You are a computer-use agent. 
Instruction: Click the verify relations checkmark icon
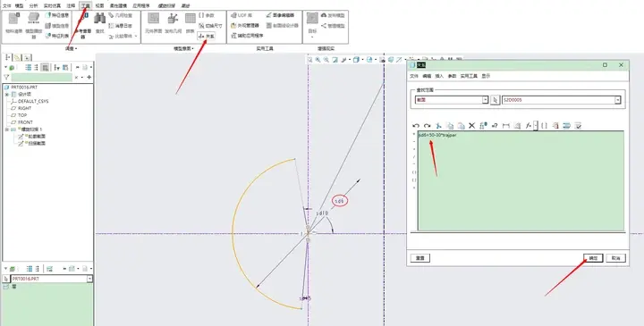tap(578, 126)
